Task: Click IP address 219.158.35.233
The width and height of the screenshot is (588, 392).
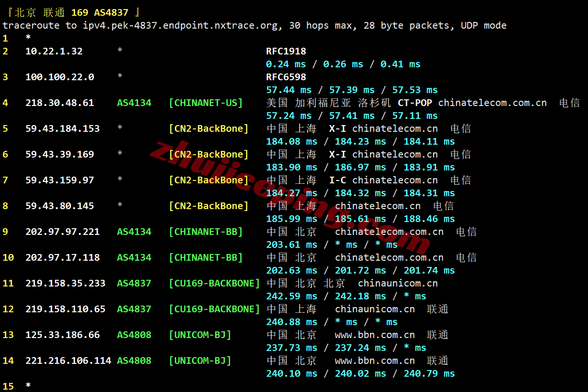Action: coord(65,283)
